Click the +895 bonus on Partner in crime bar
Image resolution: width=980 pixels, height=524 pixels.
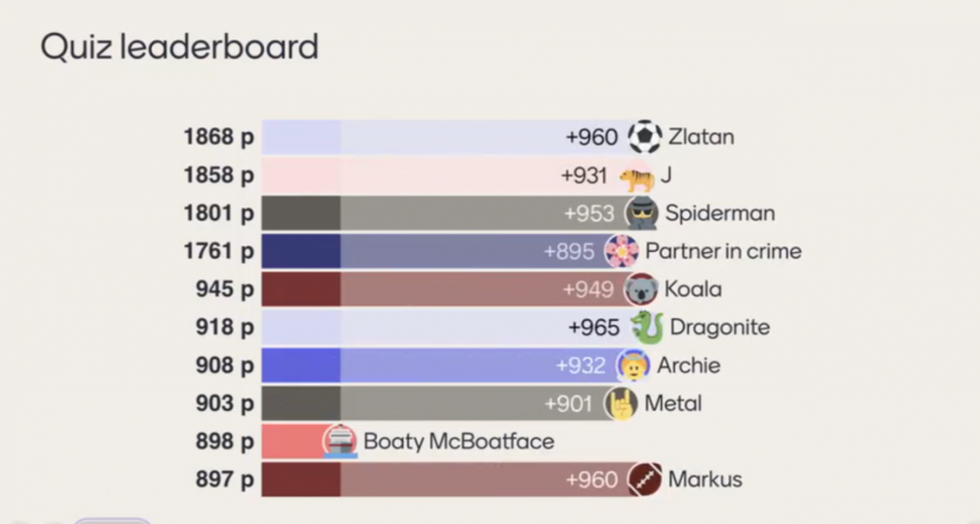click(568, 251)
